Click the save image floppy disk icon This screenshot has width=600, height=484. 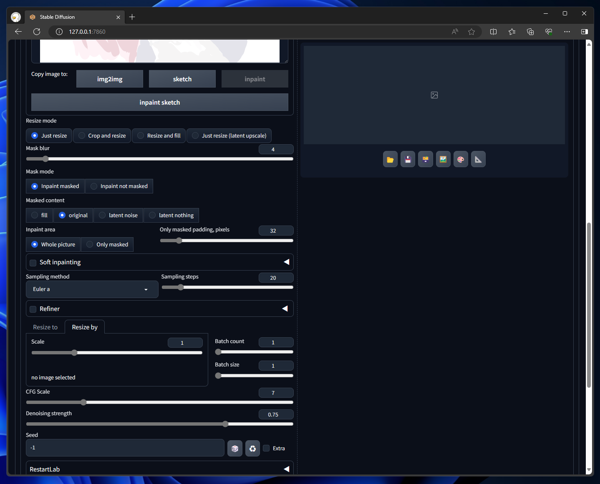(x=408, y=160)
